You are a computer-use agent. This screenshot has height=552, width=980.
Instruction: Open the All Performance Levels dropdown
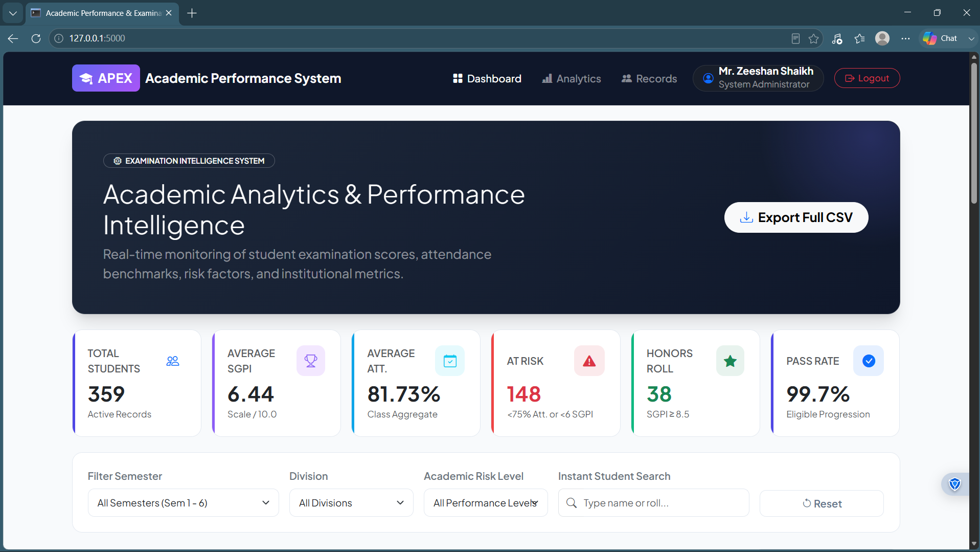[x=486, y=503]
